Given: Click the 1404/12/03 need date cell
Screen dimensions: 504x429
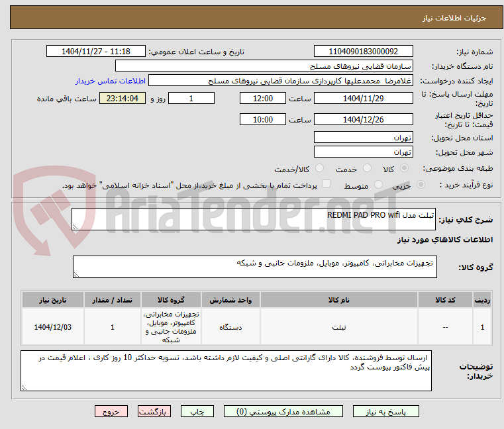Looking at the screenshot, I should pyautogui.click(x=53, y=327).
